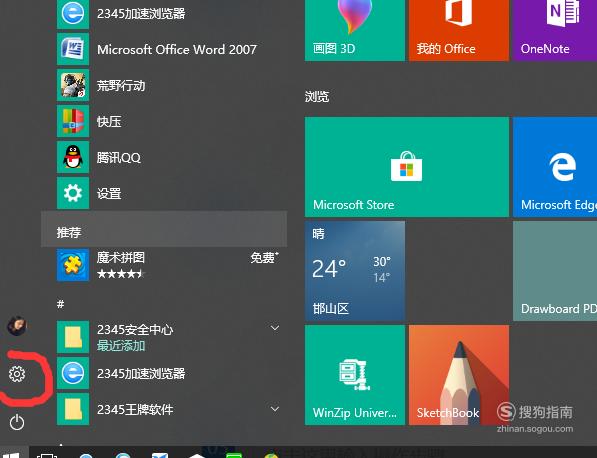Click the # alphabet index header
The image size is (597, 458).
(61, 304)
